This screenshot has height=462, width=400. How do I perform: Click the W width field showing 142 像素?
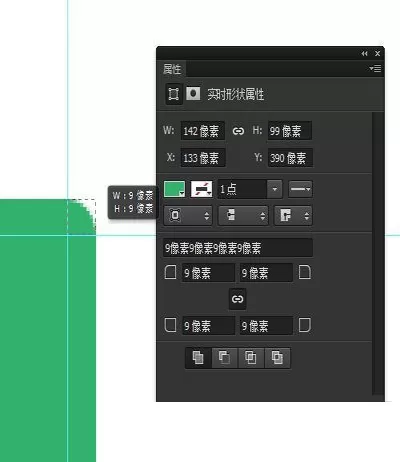[203, 131]
